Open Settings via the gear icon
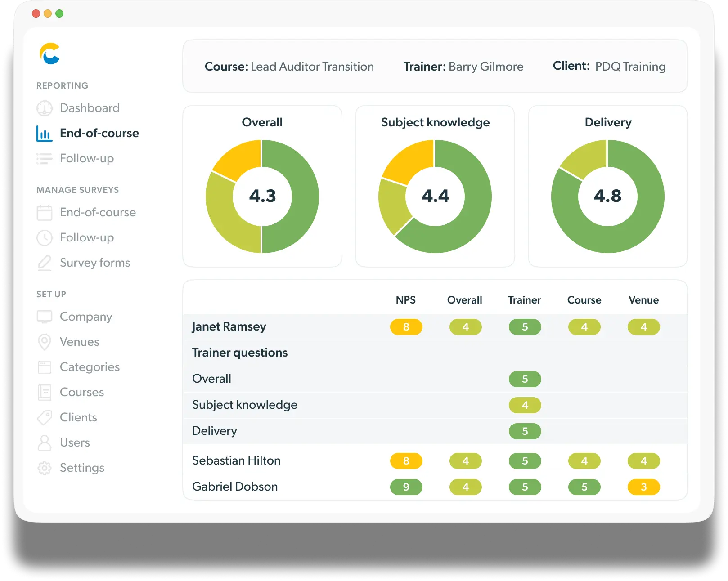728x581 pixels. click(x=44, y=468)
